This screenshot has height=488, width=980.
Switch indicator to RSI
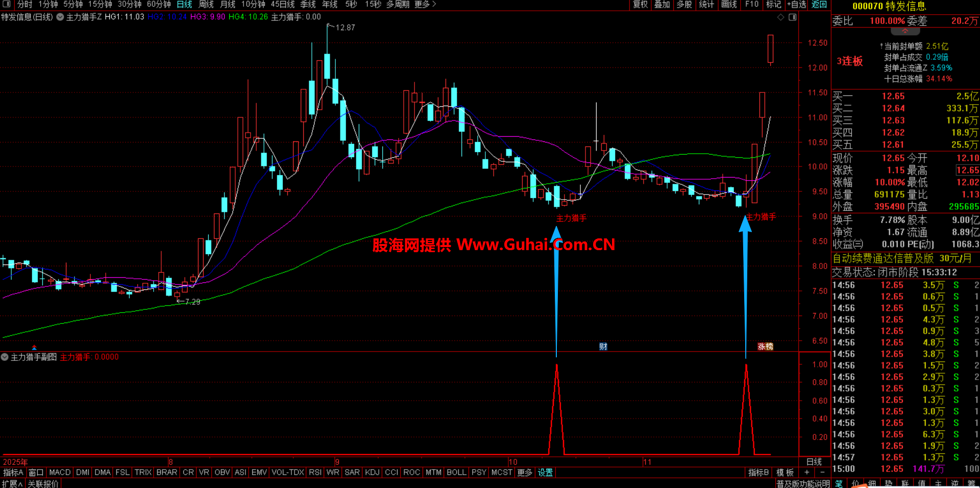pyautogui.click(x=315, y=473)
